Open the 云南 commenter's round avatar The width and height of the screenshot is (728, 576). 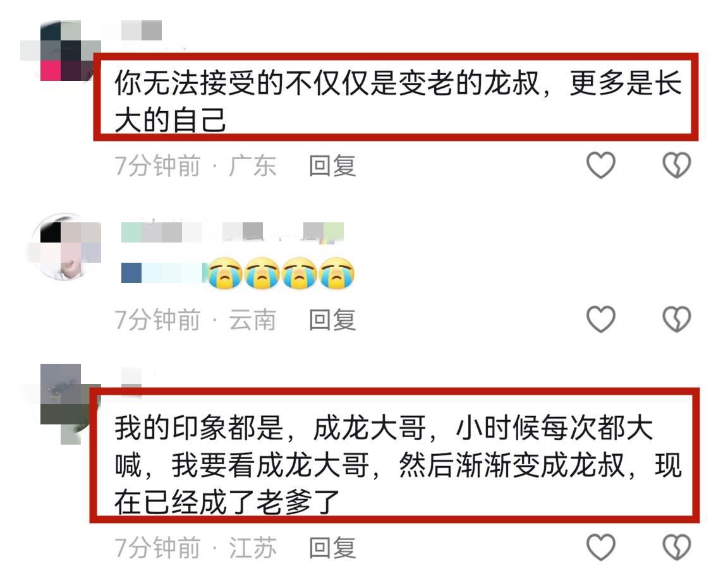[65, 248]
